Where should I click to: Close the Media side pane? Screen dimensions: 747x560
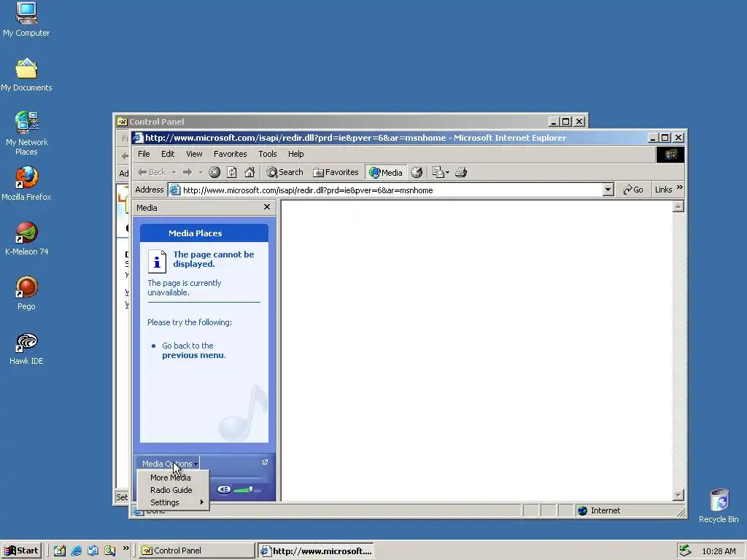point(267,206)
